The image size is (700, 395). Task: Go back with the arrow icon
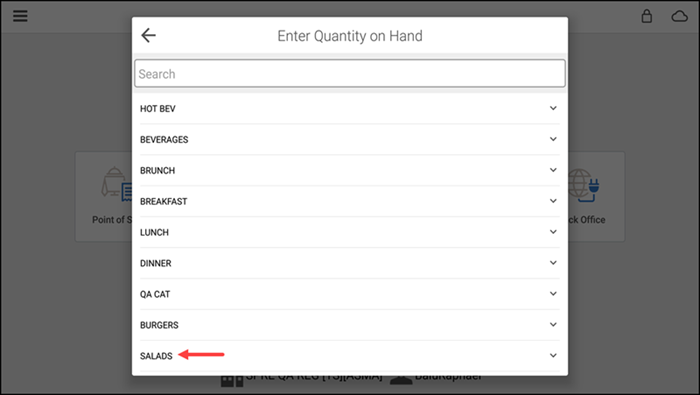(x=148, y=35)
